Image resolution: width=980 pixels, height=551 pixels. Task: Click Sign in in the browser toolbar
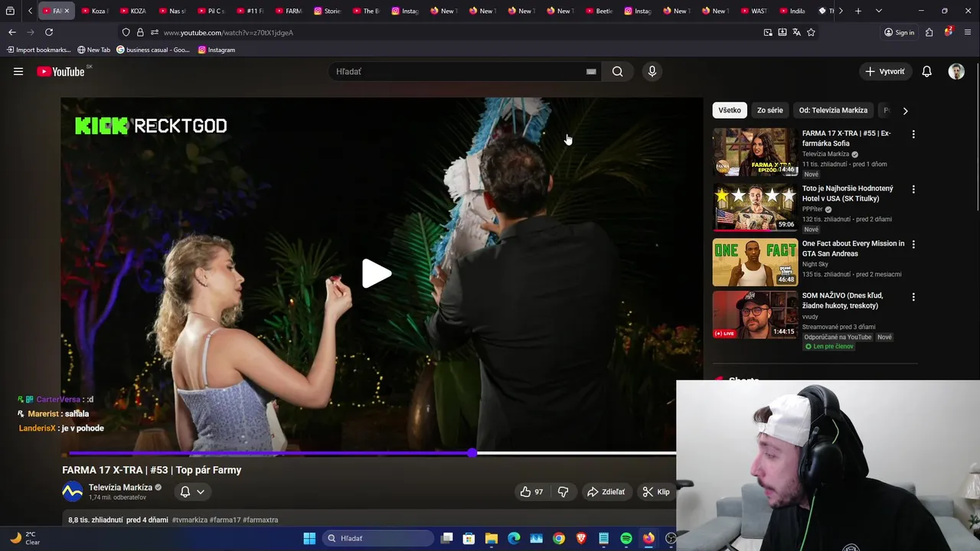coord(899,32)
